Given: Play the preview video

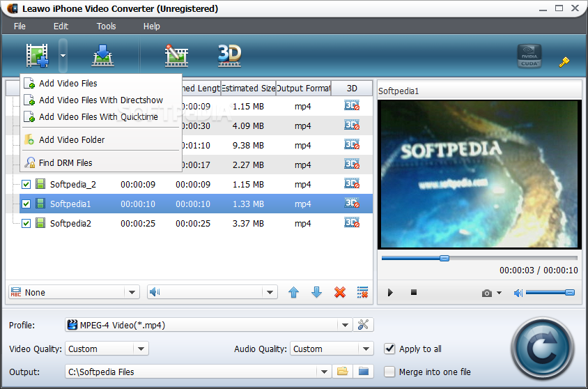Looking at the screenshot, I should click(390, 292).
